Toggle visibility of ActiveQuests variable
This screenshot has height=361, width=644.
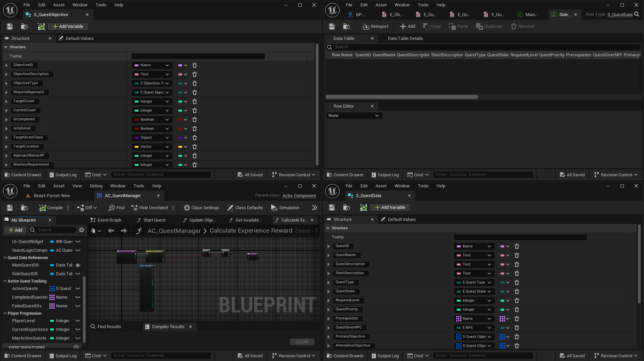78,289
